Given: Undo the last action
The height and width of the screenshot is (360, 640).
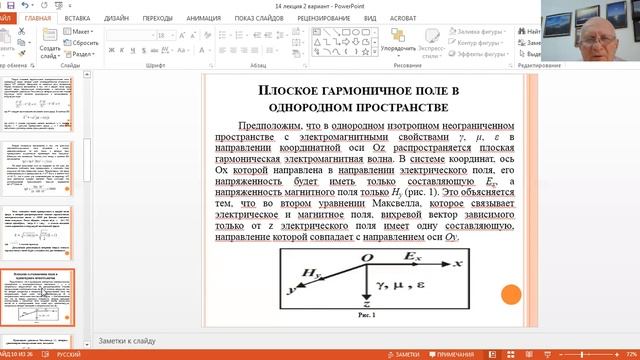Looking at the screenshot, I should [25, 5].
